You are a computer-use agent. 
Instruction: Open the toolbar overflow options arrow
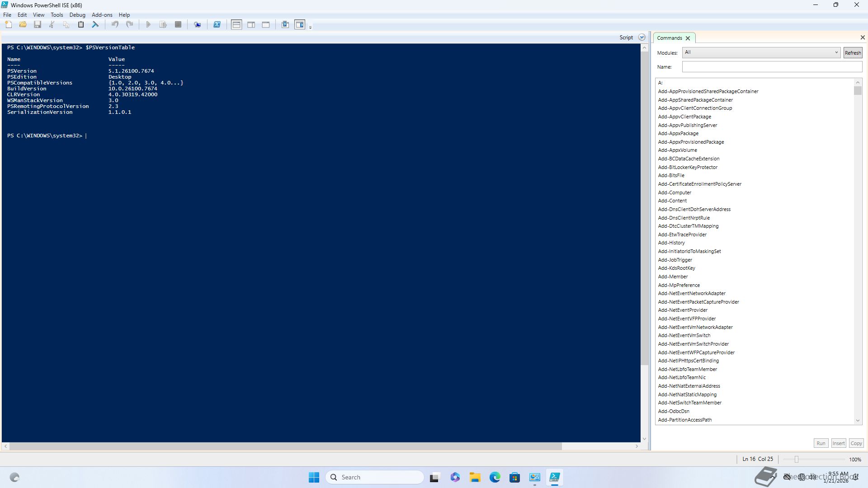310,28
